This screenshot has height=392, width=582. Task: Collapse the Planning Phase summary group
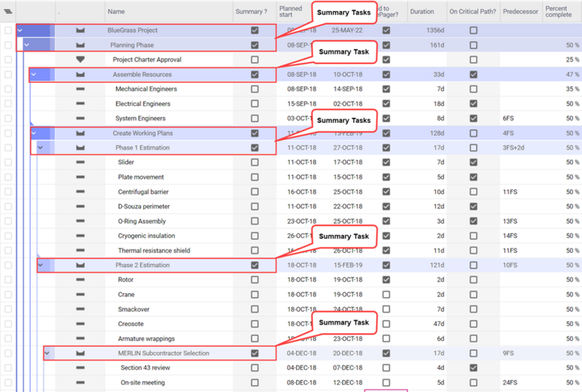26,45
